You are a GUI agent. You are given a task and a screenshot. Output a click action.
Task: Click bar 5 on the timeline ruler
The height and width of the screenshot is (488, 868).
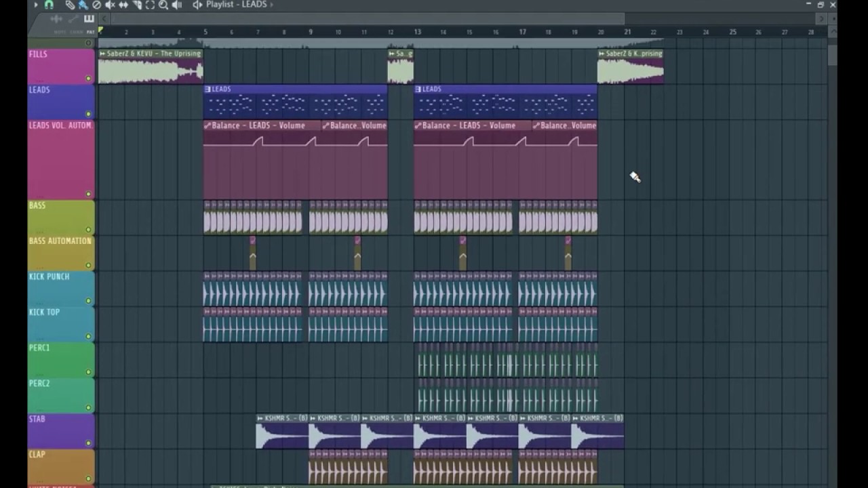coord(205,32)
